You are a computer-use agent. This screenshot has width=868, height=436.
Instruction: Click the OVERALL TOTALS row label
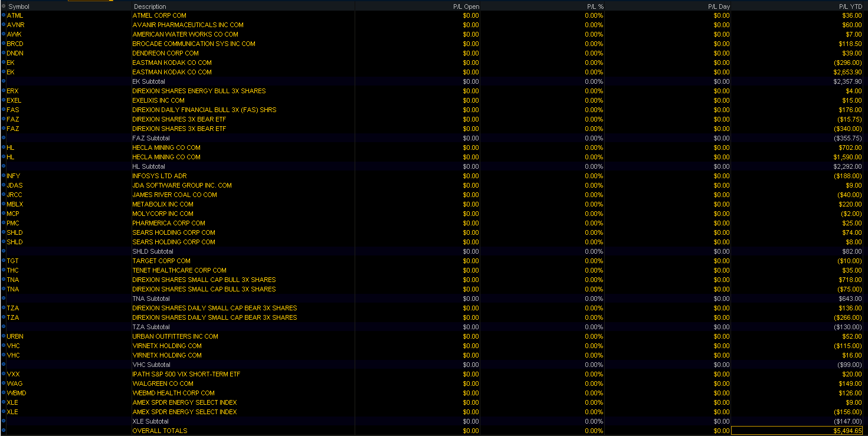(x=160, y=431)
